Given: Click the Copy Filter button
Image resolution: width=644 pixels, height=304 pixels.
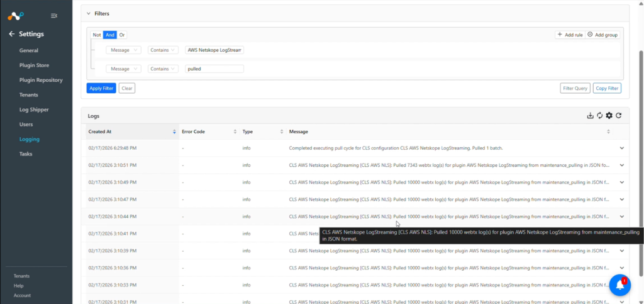Looking at the screenshot, I should [607, 88].
